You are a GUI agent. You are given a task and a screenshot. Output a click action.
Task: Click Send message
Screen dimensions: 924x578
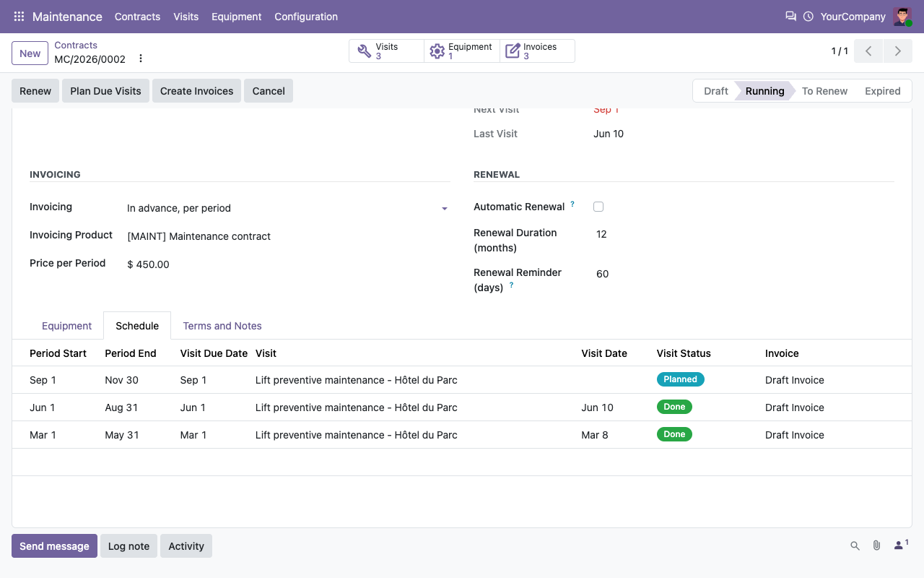tap(54, 546)
